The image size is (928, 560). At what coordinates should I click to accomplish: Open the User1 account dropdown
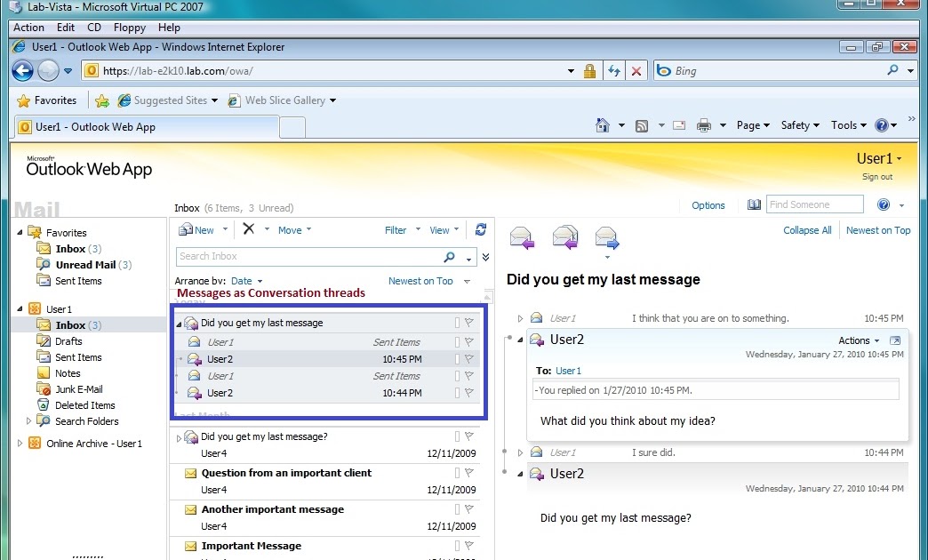tap(879, 158)
